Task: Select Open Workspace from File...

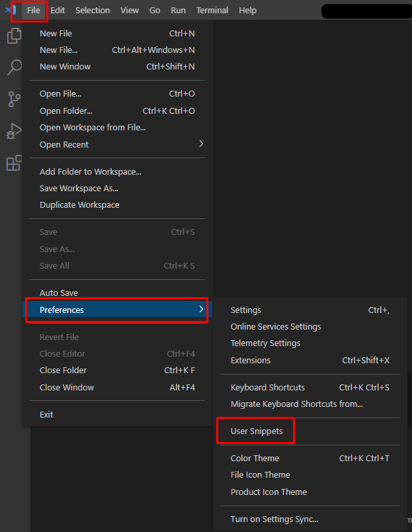Action: (117, 128)
